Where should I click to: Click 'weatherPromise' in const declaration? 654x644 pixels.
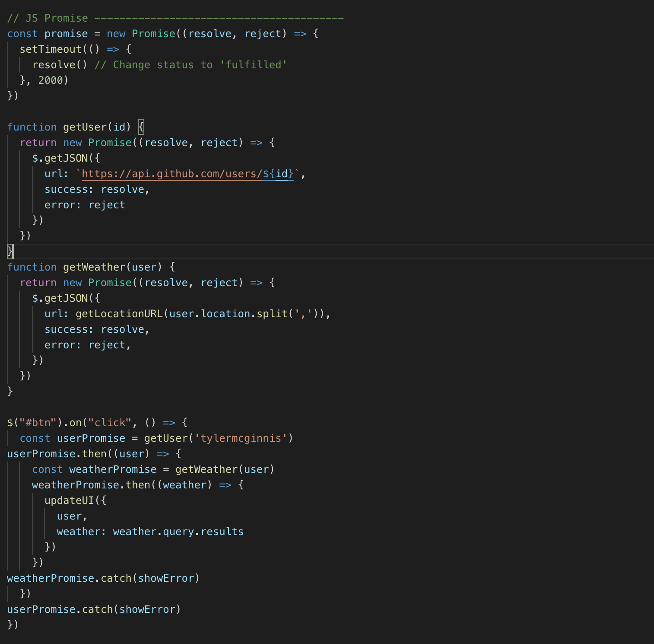pos(113,469)
